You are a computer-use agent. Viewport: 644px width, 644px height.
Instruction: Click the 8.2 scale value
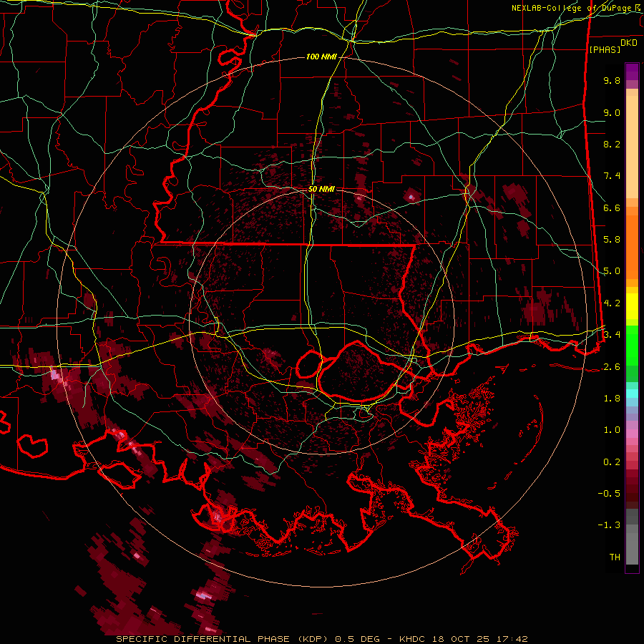coord(612,144)
